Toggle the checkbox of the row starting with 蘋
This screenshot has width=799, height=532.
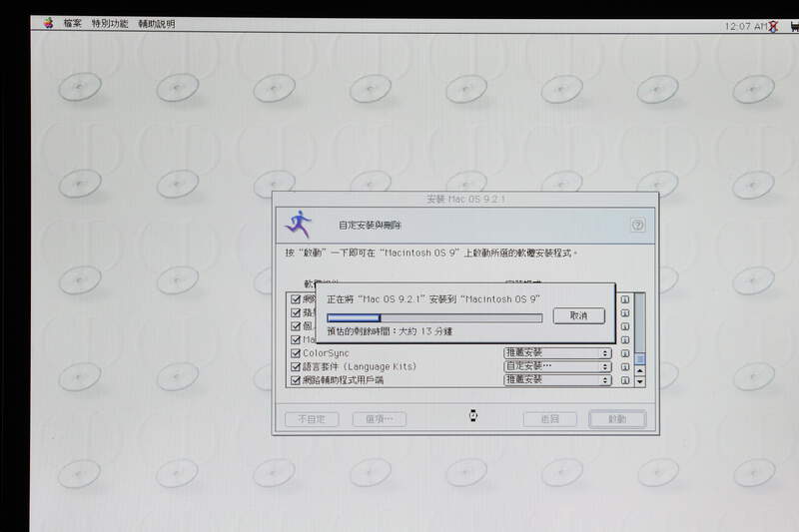coord(295,312)
